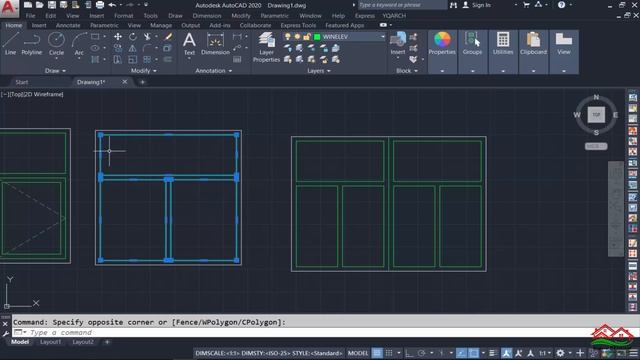Open the Dimension menu
Viewport: 640px width, 360px height.
point(207,16)
